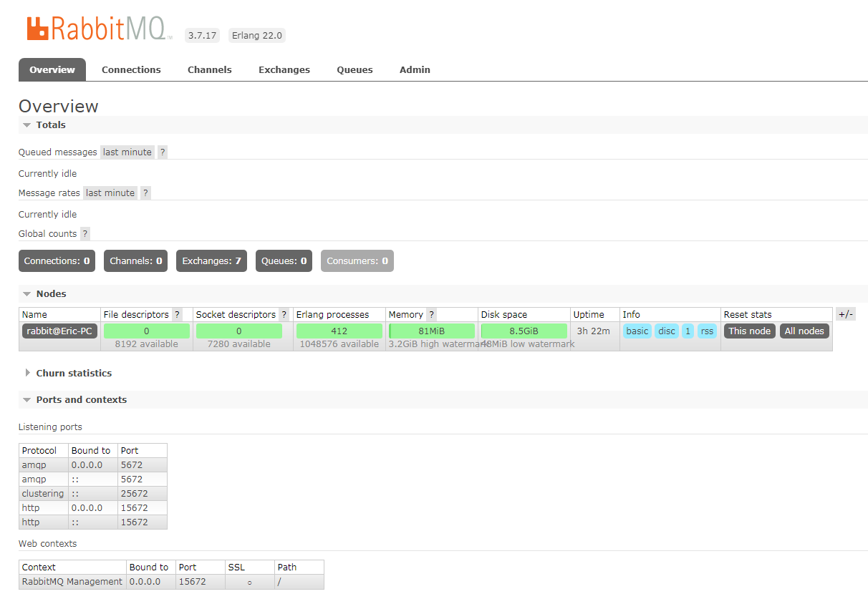Click the Channels: 0 count button
This screenshot has width=868, height=599.
pos(136,261)
